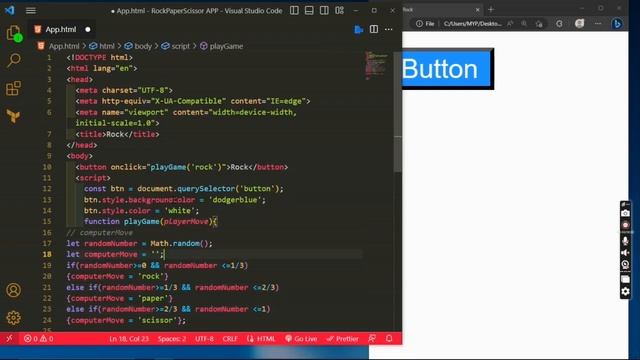Image resolution: width=640 pixels, height=360 pixels.
Task: Click line number 18 in gutter
Action: tap(47, 254)
